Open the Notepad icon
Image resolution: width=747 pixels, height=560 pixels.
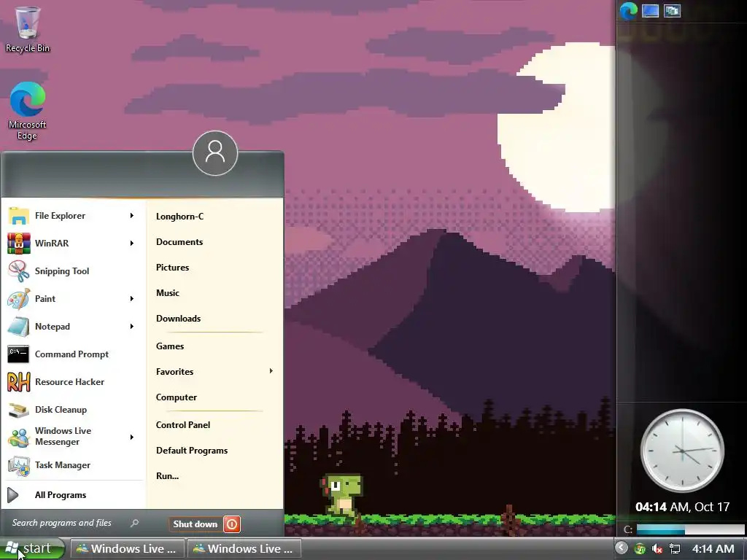[x=18, y=327]
